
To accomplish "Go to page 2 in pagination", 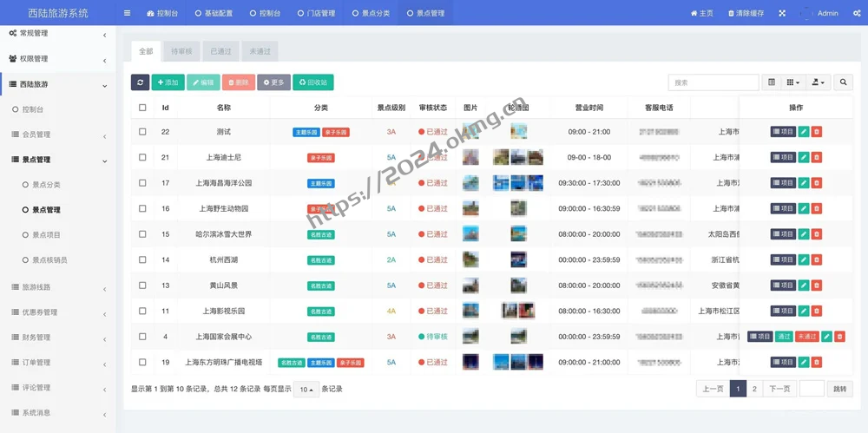I will pos(754,389).
